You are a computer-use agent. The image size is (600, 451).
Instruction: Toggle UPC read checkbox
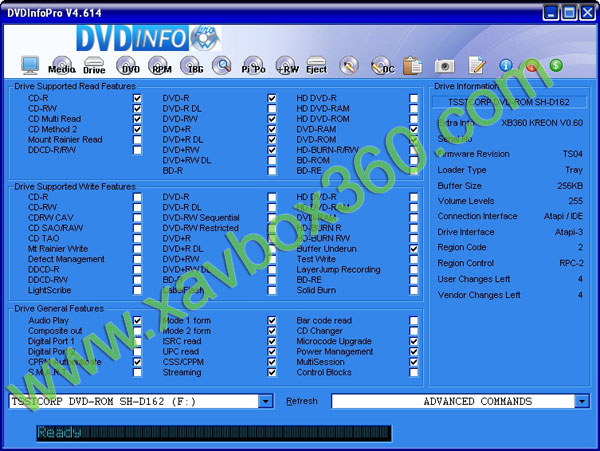(272, 351)
